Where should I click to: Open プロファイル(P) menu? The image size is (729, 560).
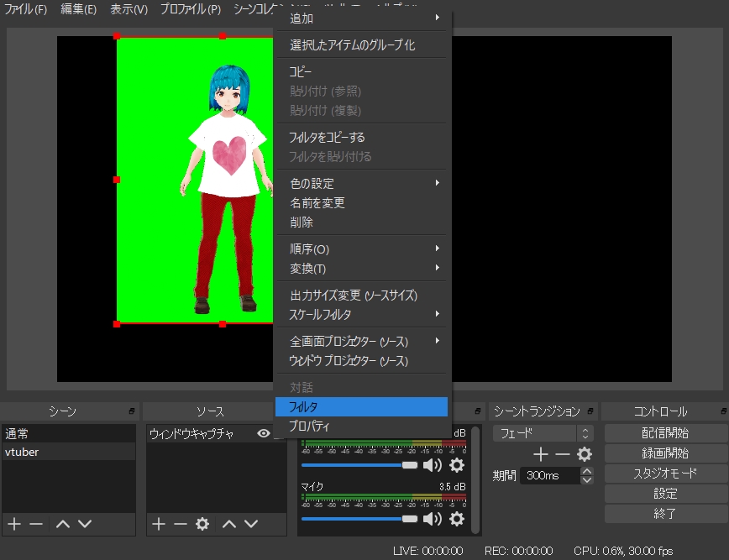[x=191, y=9]
